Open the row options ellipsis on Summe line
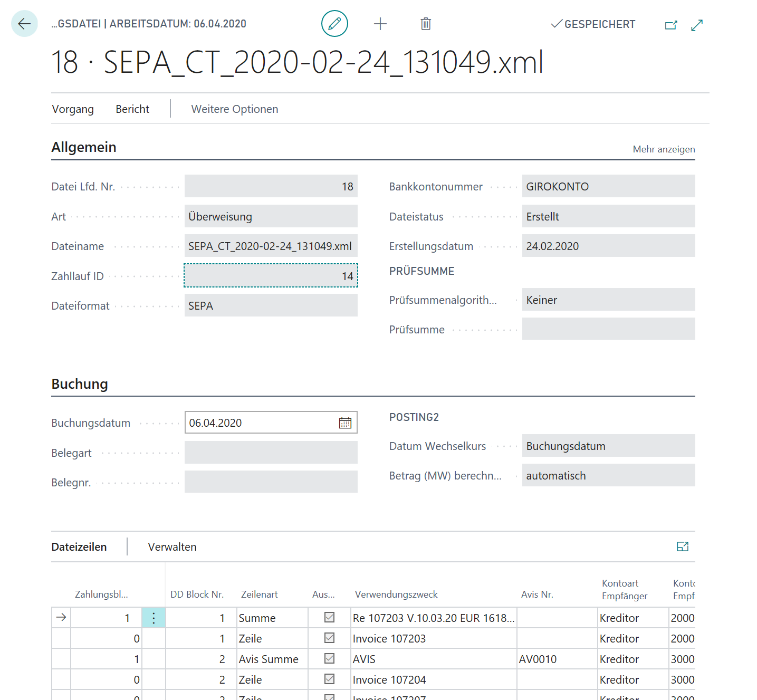The image size is (757, 700). click(x=154, y=617)
